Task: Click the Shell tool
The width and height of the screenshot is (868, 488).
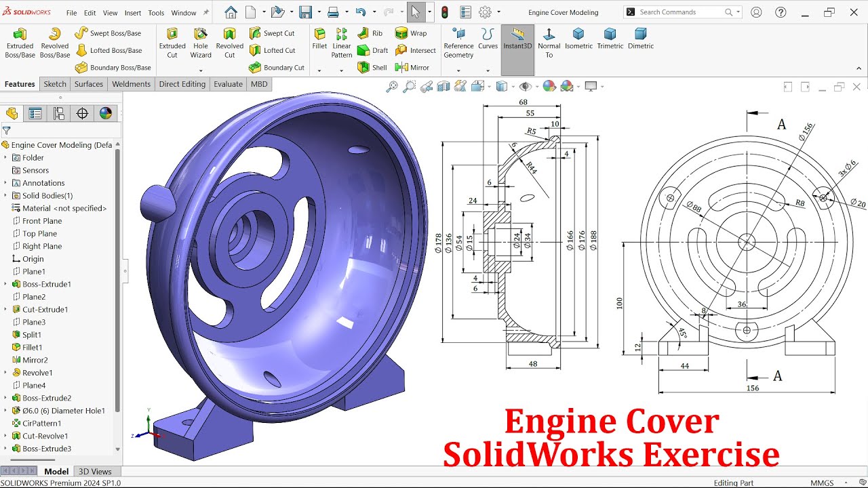Action: 372,67
